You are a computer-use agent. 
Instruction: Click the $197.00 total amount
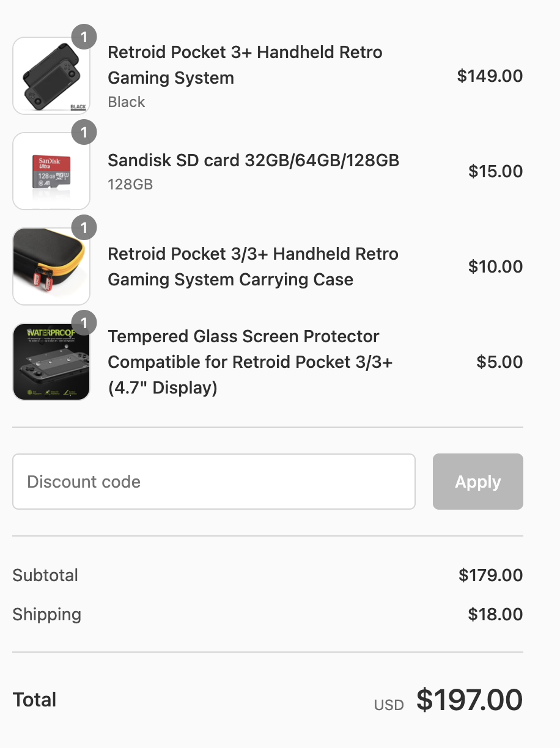469,700
